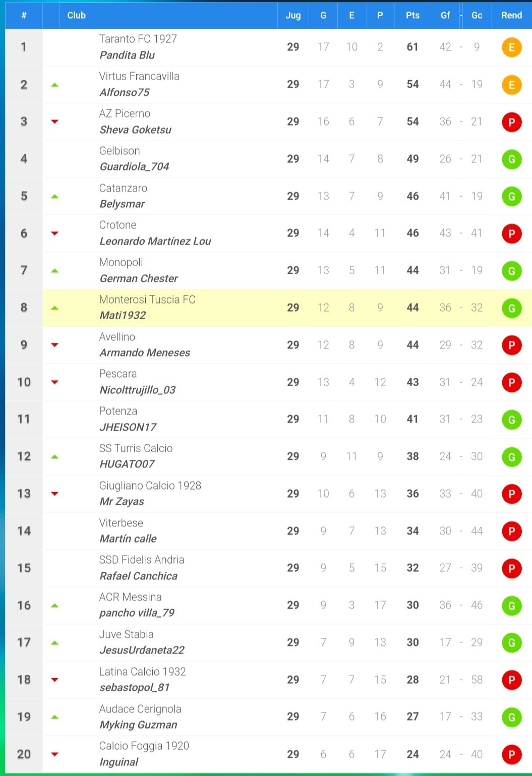Select the Jug column header
This screenshot has width=532, height=776.
(293, 15)
